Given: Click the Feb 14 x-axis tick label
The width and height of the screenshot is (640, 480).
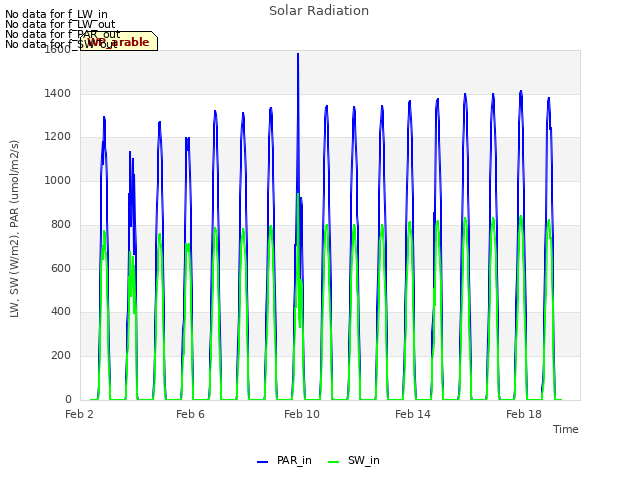Looking at the screenshot, I should pyautogui.click(x=413, y=414).
